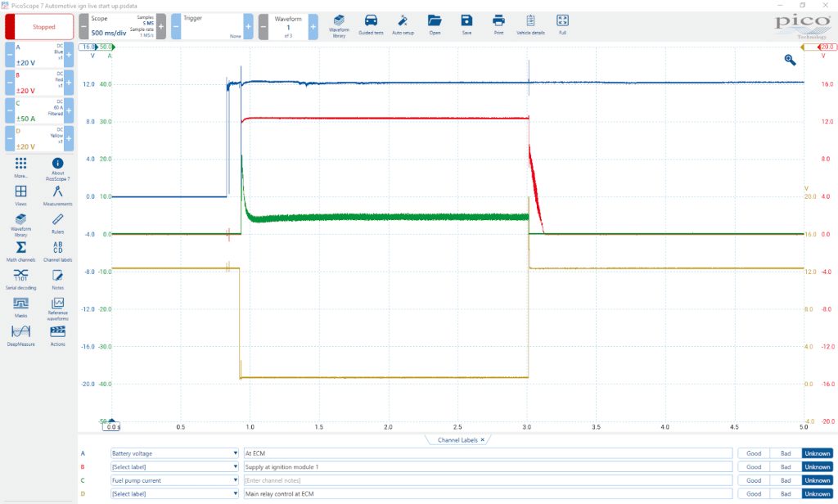Click the zoom magnifier on graph
This screenshot has width=838, height=504.
[790, 60]
